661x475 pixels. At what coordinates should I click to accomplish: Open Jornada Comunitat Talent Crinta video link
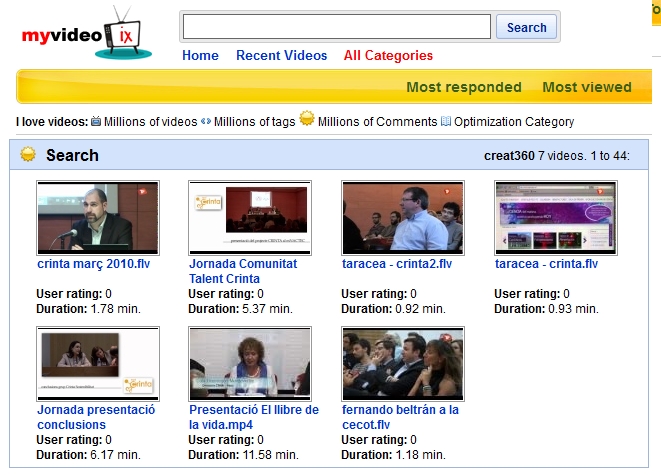coord(243,271)
